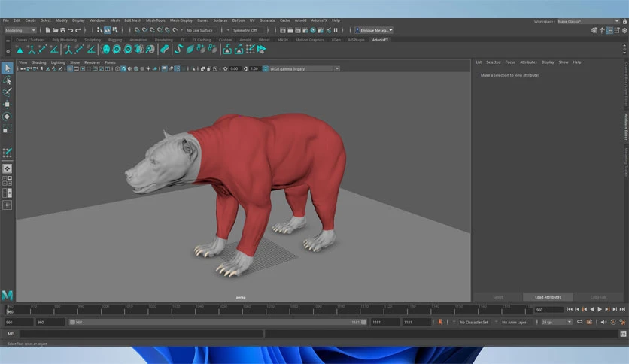Open the sRGB gamma view transform dropdown
The image size is (629, 364).
305,69
